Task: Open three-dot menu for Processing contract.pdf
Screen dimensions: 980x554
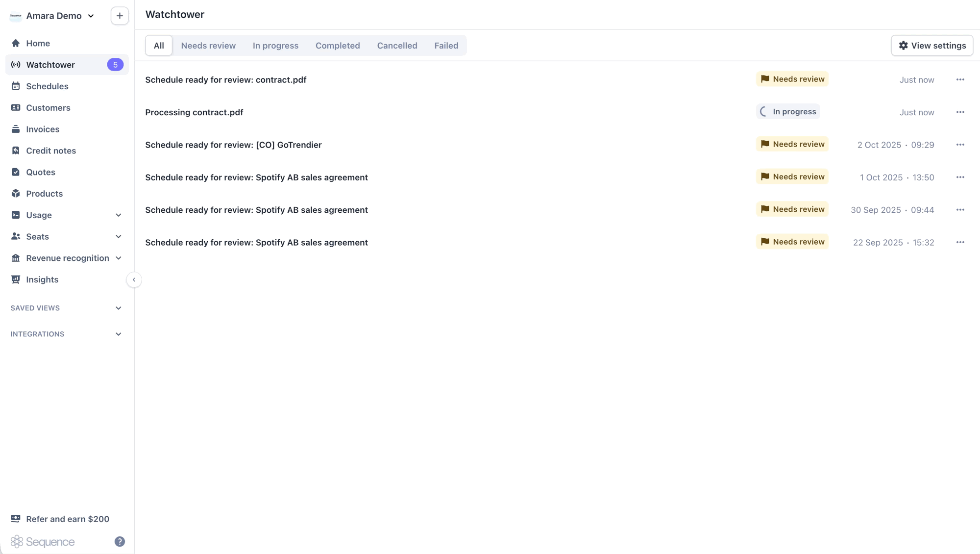Action: click(x=960, y=112)
